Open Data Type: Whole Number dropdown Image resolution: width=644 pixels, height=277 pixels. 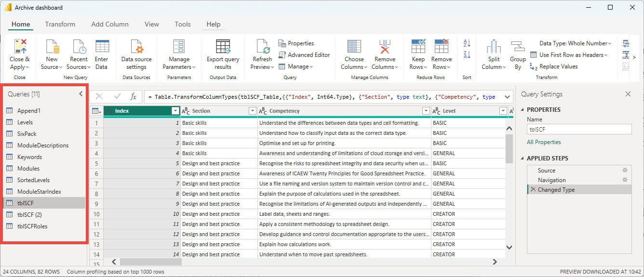pos(575,43)
